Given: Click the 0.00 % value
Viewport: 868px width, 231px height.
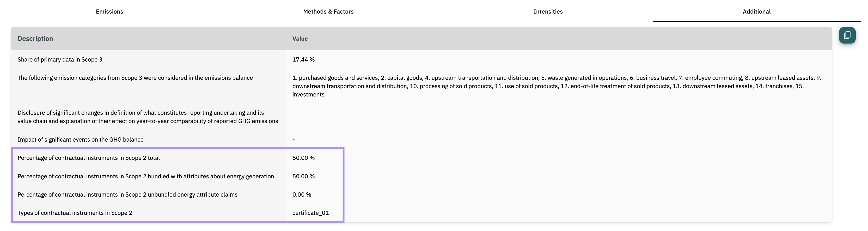Looking at the screenshot, I should (x=302, y=194).
